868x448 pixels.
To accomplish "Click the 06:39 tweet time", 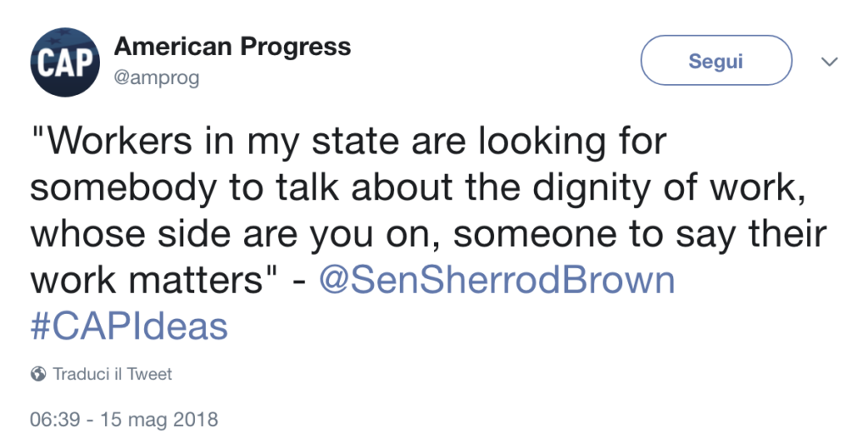I will [x=53, y=419].
